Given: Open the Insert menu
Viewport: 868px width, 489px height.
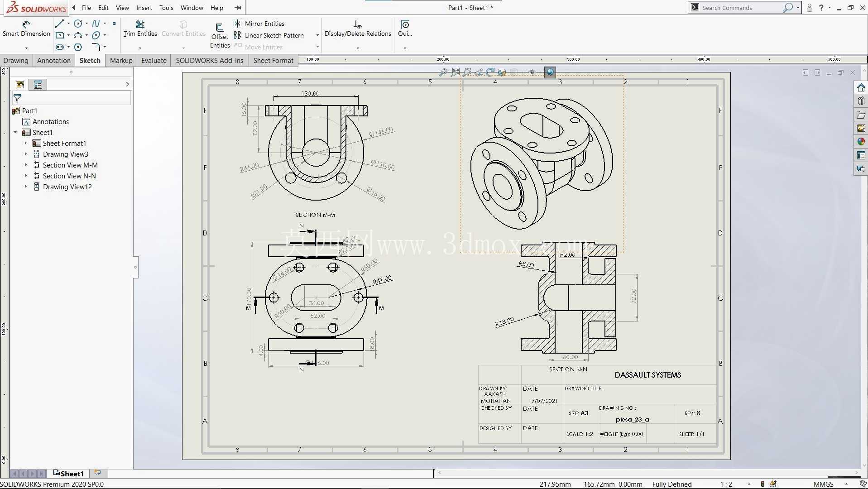Looking at the screenshot, I should click(144, 8).
